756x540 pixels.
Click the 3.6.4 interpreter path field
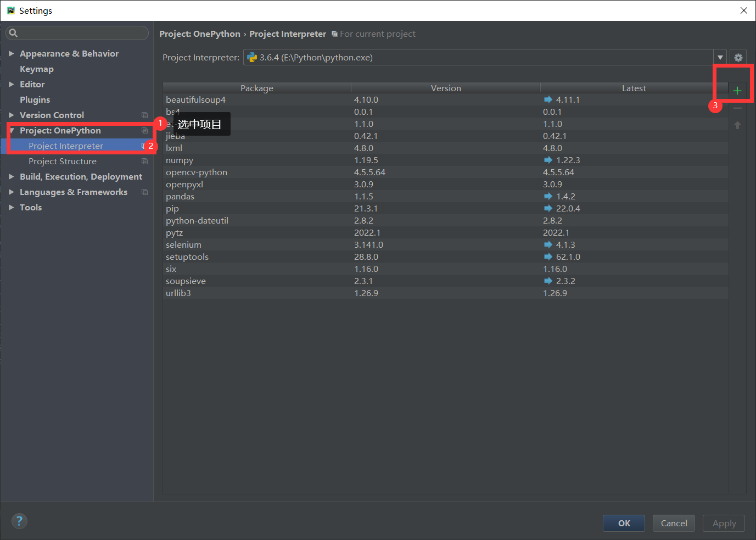pos(478,57)
